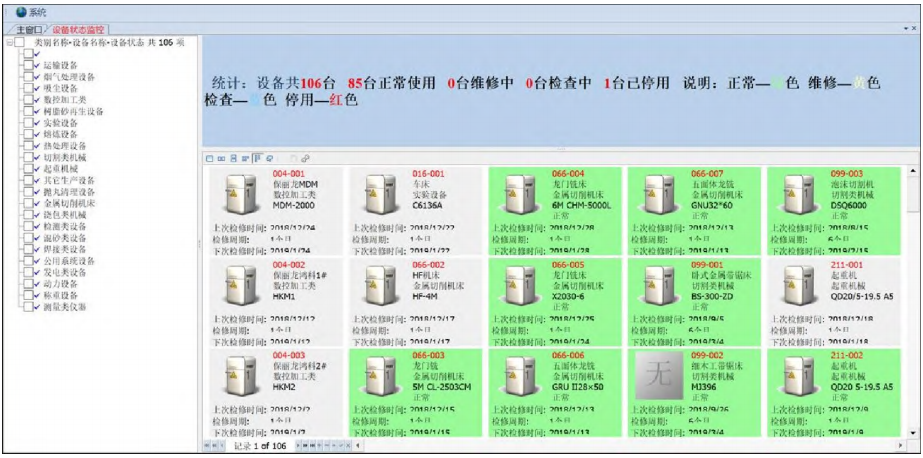Toggle the 金属切削机床 checkbox in the tree
The height and width of the screenshot is (458, 923).
31,203
